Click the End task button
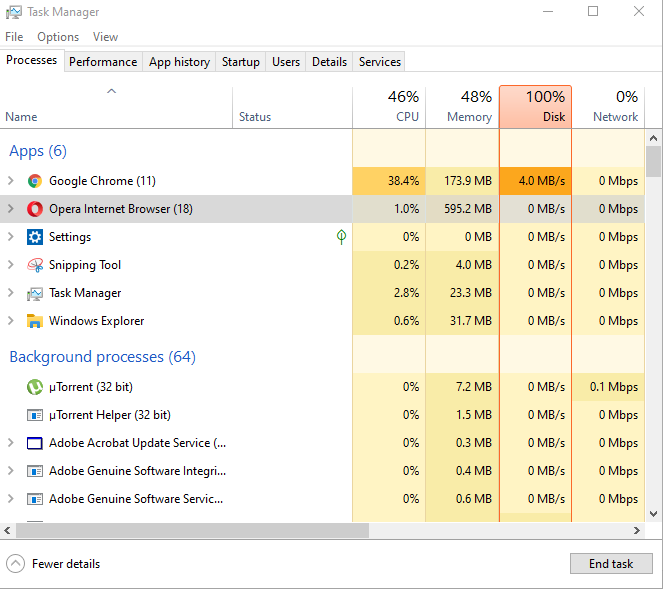Screen dimensions: 663x589 point(611,564)
